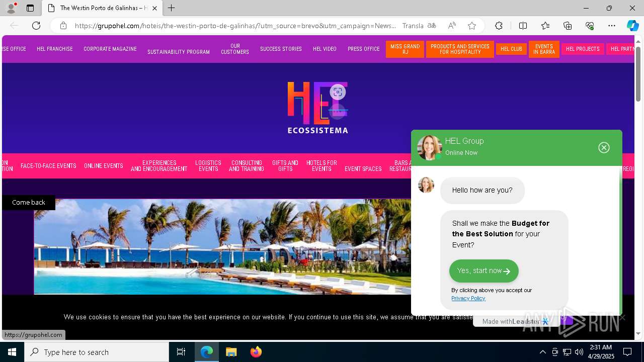The image size is (644, 362).
Task: Open HEL Video menu item
Action: pyautogui.click(x=325, y=49)
